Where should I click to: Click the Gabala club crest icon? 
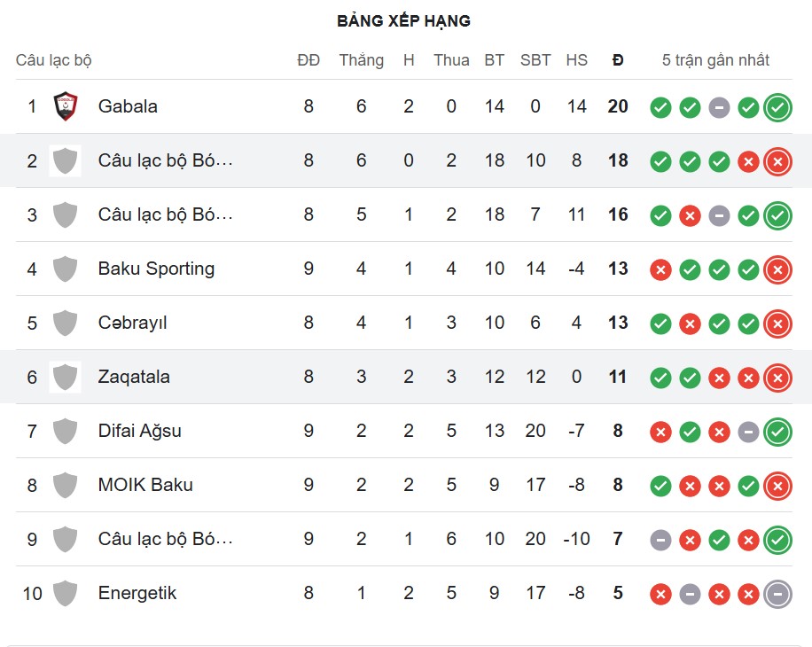[x=65, y=106]
